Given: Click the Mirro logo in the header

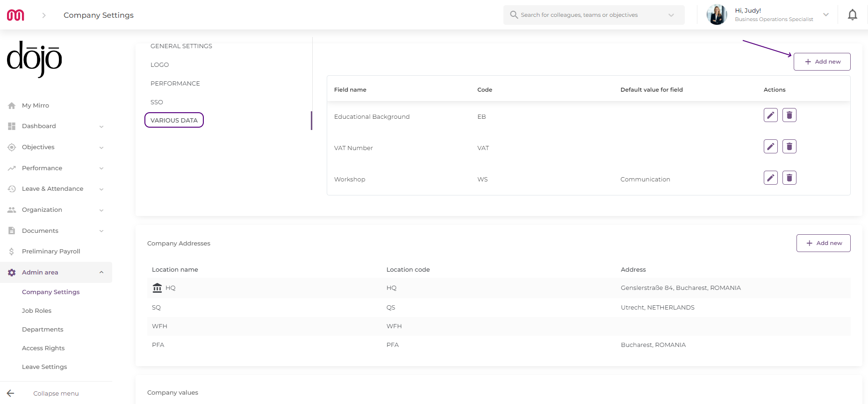Looking at the screenshot, I should pos(15,15).
